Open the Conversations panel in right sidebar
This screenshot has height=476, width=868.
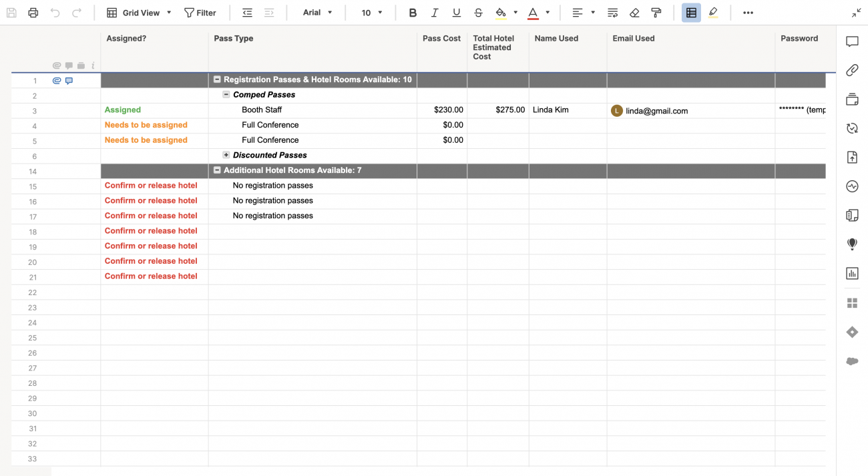pos(852,42)
